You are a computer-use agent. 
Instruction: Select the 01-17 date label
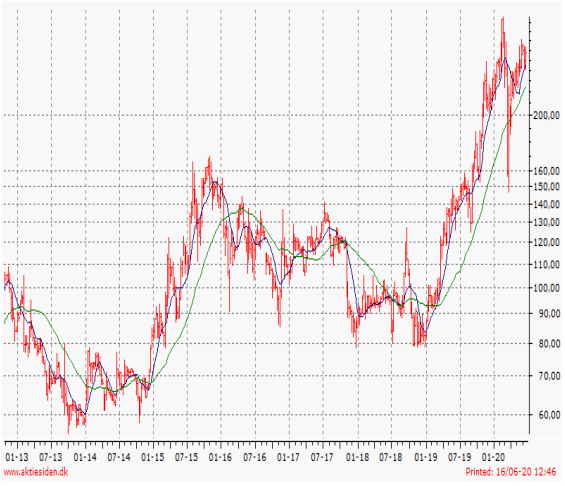coord(288,458)
